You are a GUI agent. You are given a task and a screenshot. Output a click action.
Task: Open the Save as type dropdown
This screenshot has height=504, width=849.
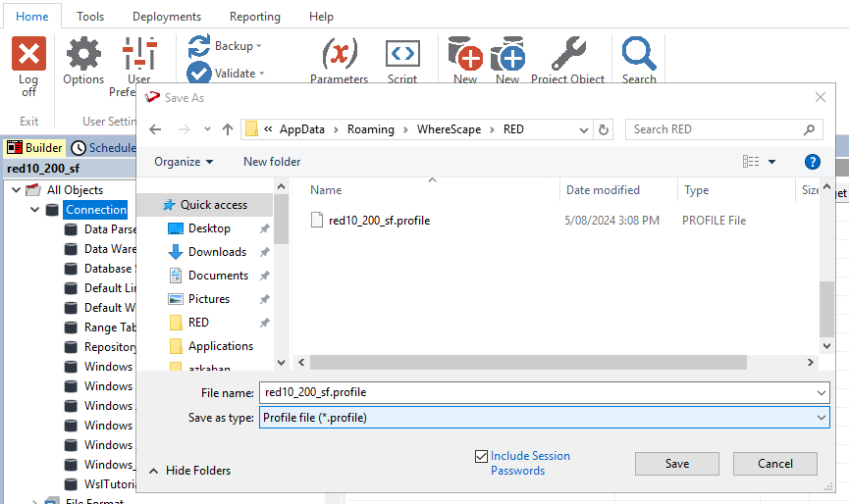click(544, 418)
